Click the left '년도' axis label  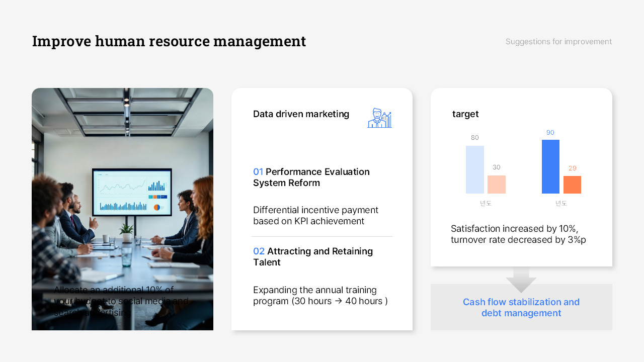tap(485, 203)
